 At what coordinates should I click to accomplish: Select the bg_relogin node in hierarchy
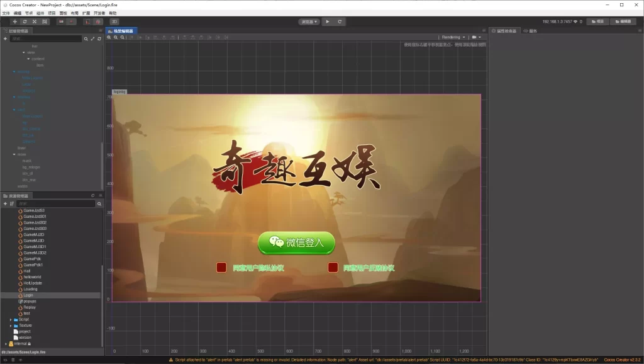(x=31, y=167)
